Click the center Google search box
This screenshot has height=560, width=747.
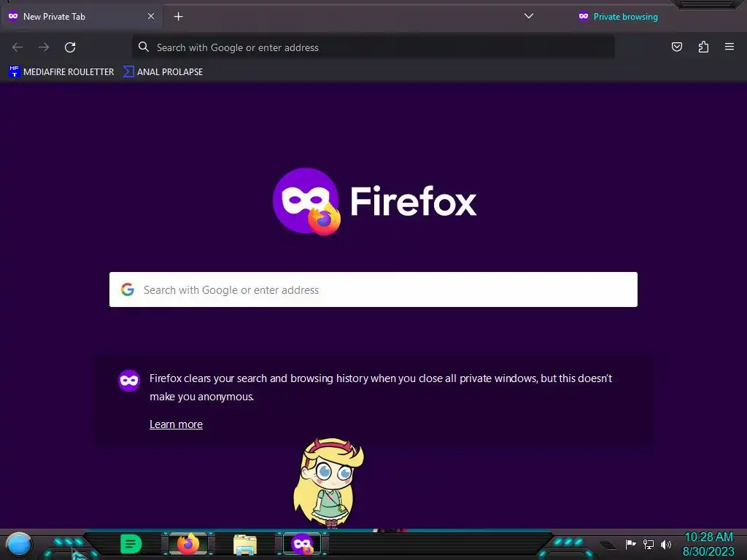[373, 289]
